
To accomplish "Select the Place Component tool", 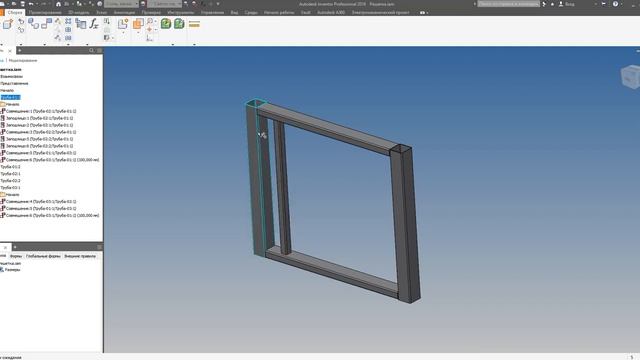I will (7, 24).
